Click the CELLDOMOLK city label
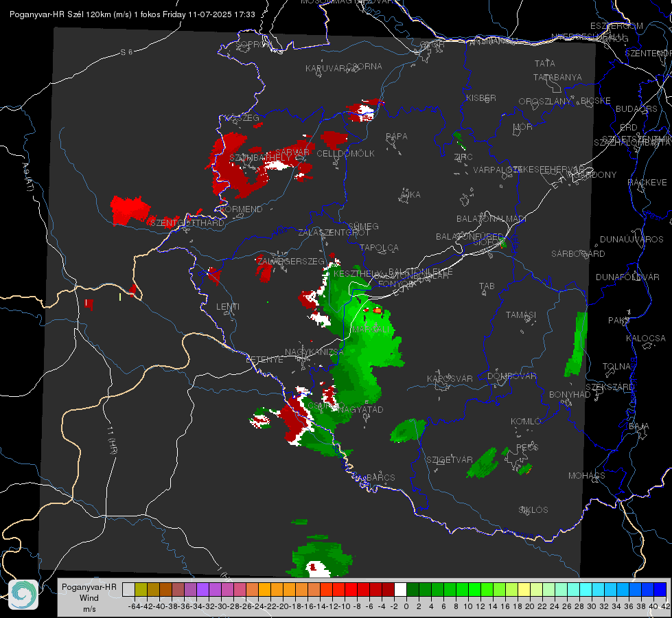This screenshot has height=618, width=672. click(345, 154)
